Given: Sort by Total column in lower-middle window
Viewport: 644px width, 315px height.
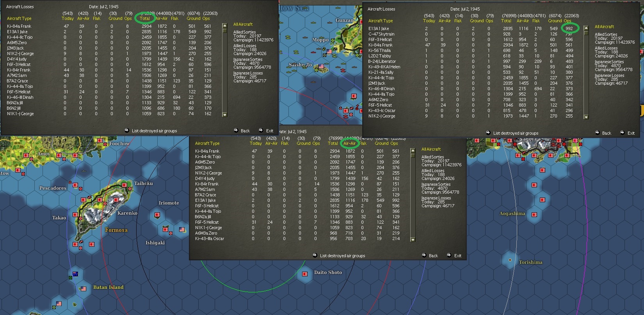Looking at the screenshot, I should (x=333, y=143).
